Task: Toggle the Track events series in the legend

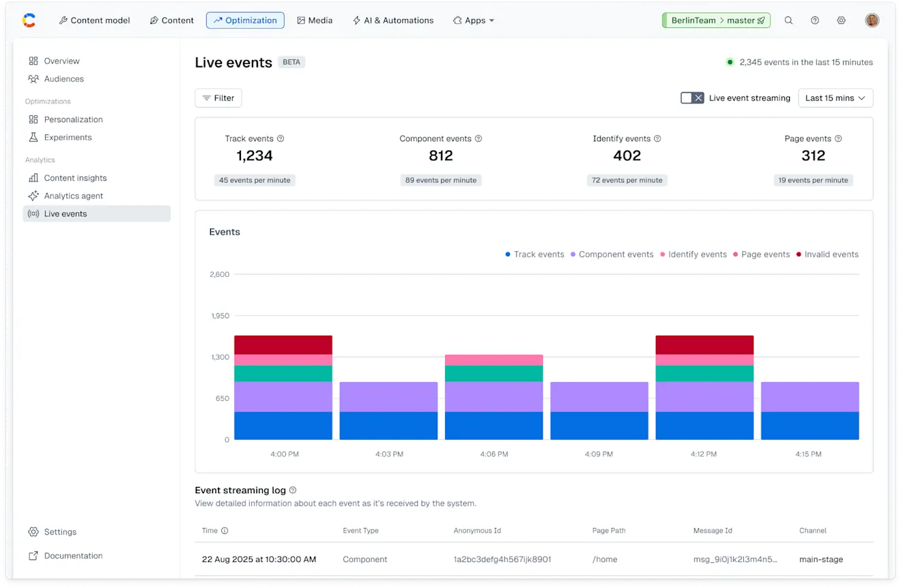Action: (x=539, y=254)
